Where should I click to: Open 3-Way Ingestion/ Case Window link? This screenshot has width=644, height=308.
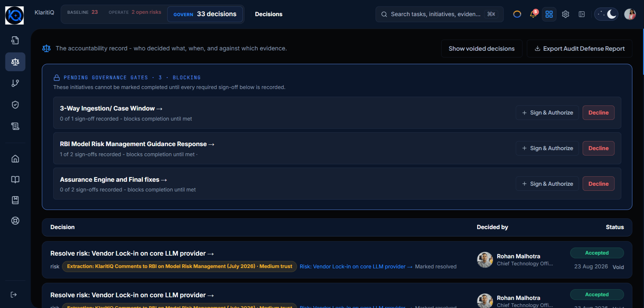point(111,108)
